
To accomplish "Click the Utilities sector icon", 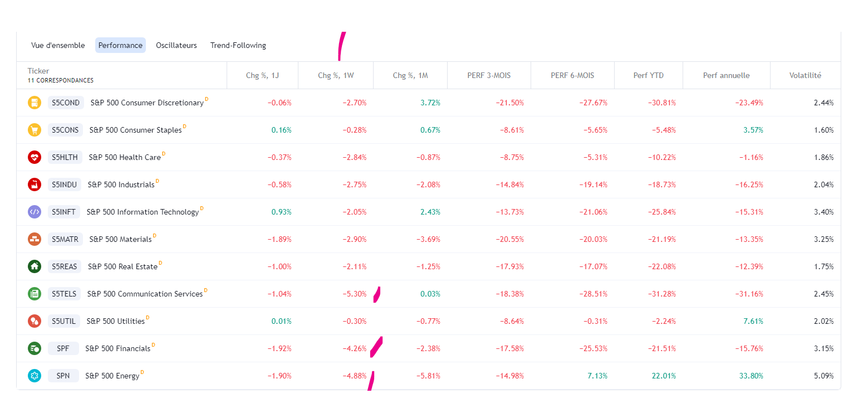I will 35,321.
